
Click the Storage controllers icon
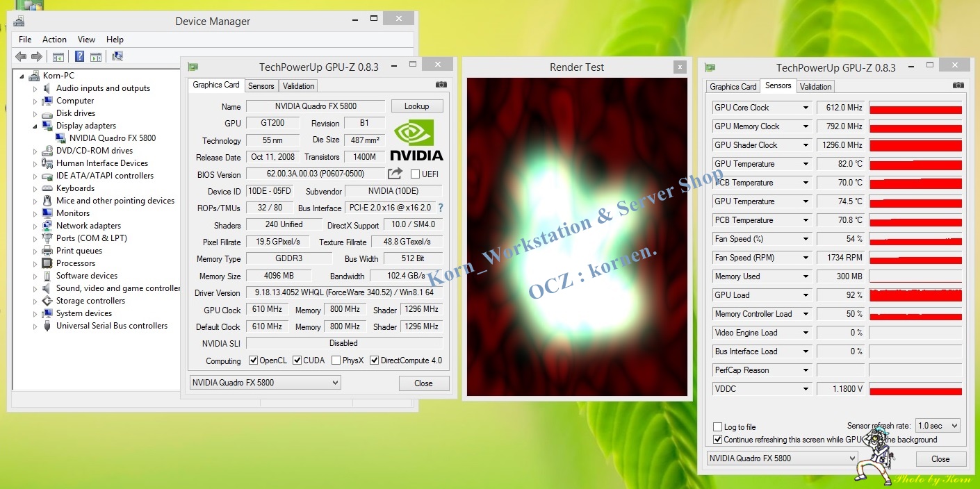coord(47,301)
